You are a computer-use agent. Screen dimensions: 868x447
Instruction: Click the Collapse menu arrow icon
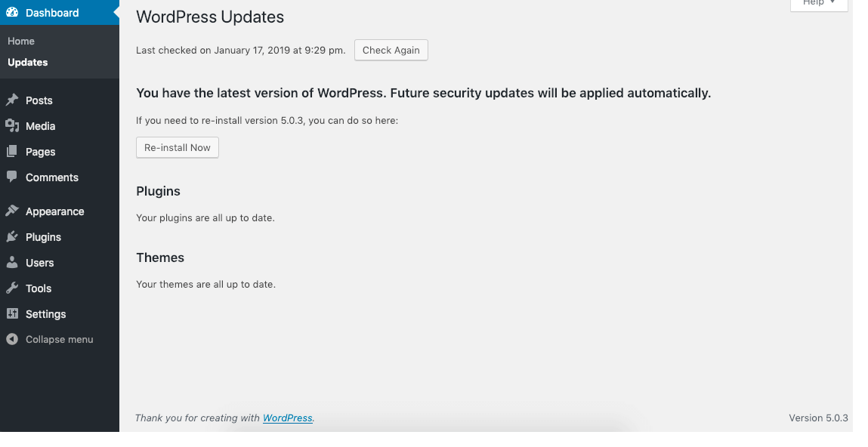click(x=12, y=339)
